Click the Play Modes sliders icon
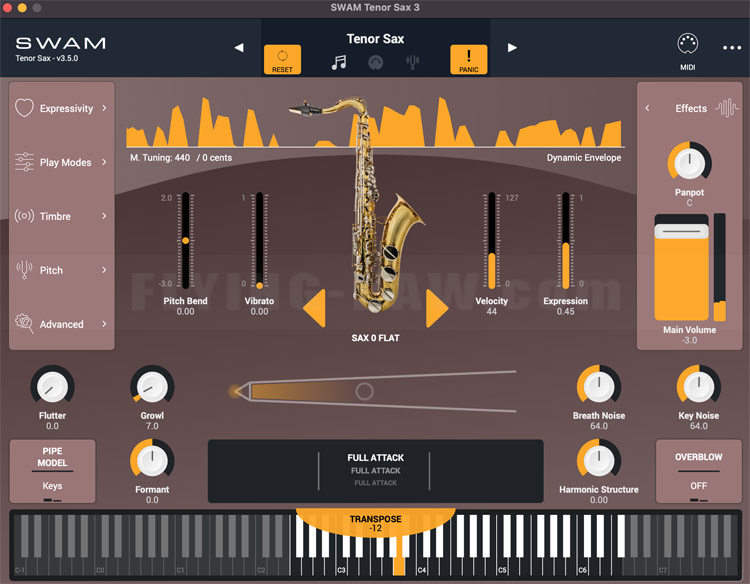 click(x=24, y=162)
